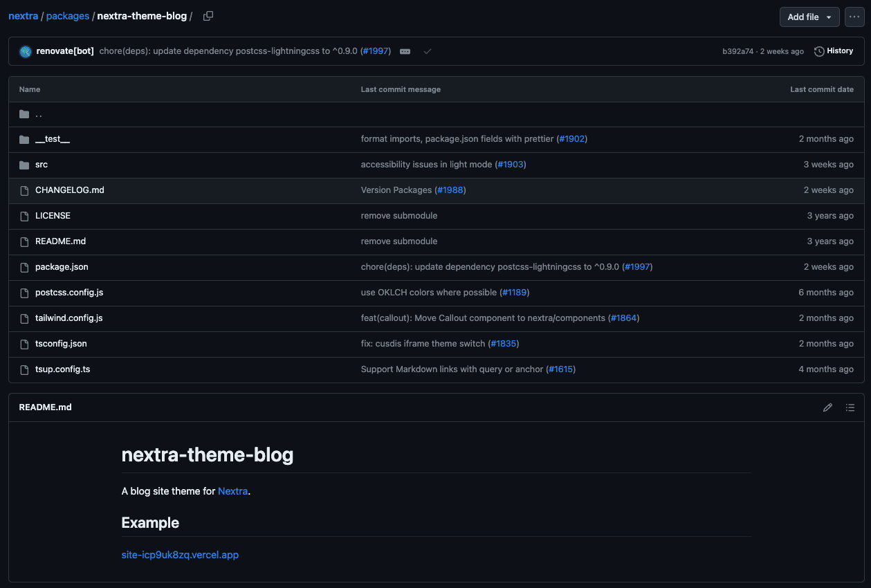Open commit hash b392a74
871x588 pixels.
738,51
